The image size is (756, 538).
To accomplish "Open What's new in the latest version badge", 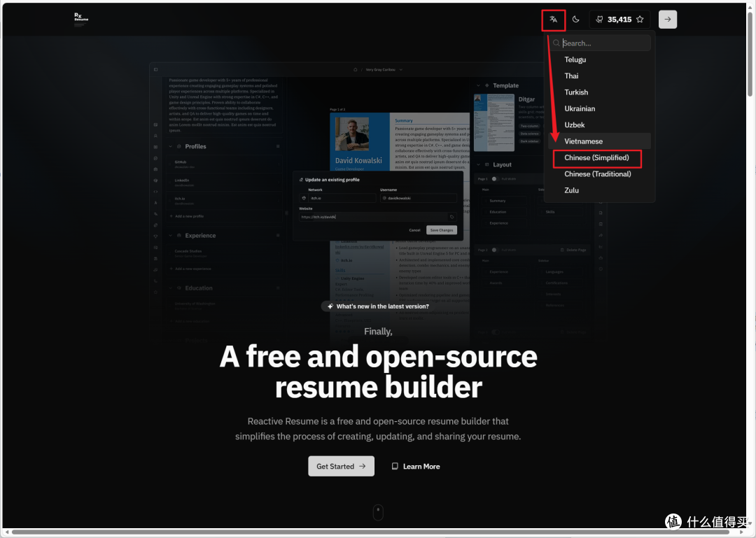I will click(x=378, y=306).
